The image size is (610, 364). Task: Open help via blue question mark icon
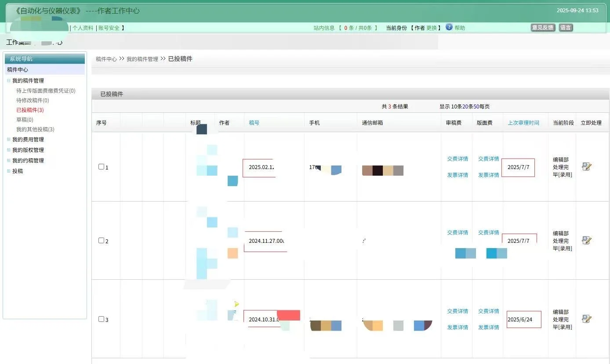tap(448, 27)
